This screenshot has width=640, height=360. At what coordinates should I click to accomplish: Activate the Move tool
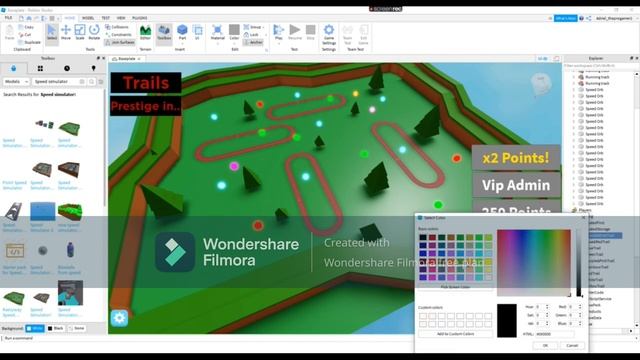click(x=66, y=32)
